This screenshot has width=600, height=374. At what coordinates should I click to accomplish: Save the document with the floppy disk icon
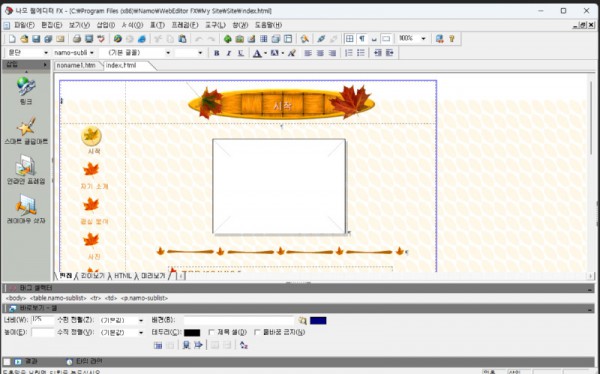(36, 39)
